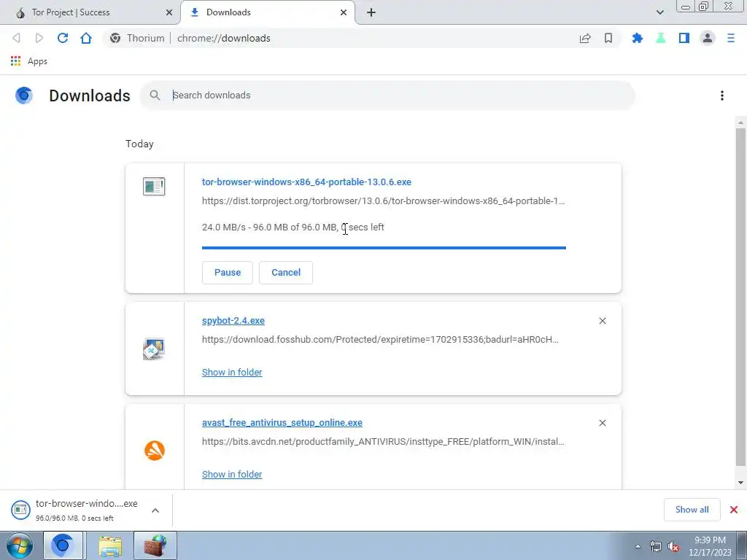747x560 pixels.
Task: Click the Thorium taskbar icon
Action: tap(63, 546)
